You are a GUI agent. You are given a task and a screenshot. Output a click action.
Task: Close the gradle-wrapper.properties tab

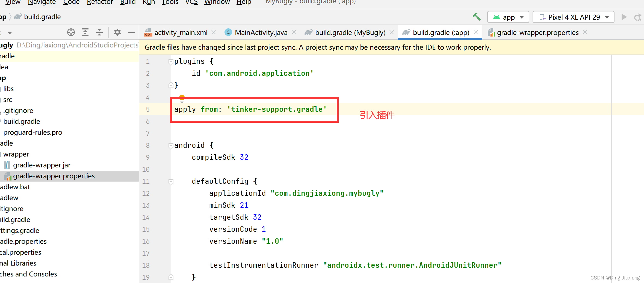click(x=585, y=32)
